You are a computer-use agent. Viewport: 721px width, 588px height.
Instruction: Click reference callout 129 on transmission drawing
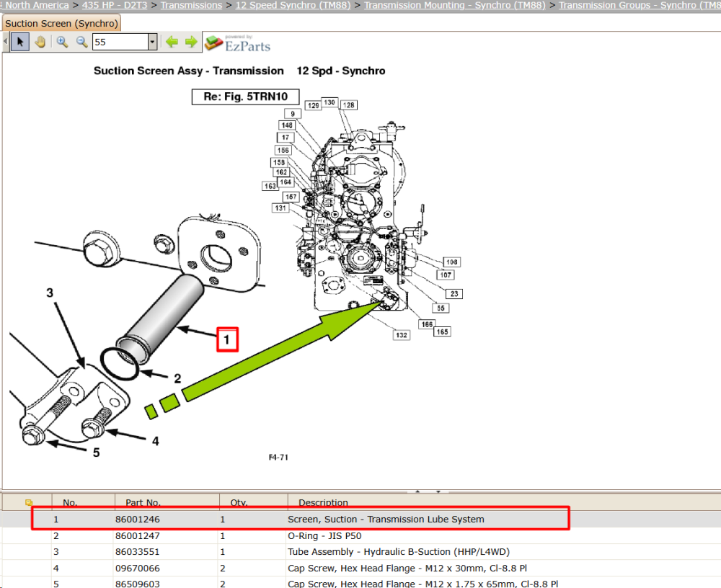coord(313,105)
